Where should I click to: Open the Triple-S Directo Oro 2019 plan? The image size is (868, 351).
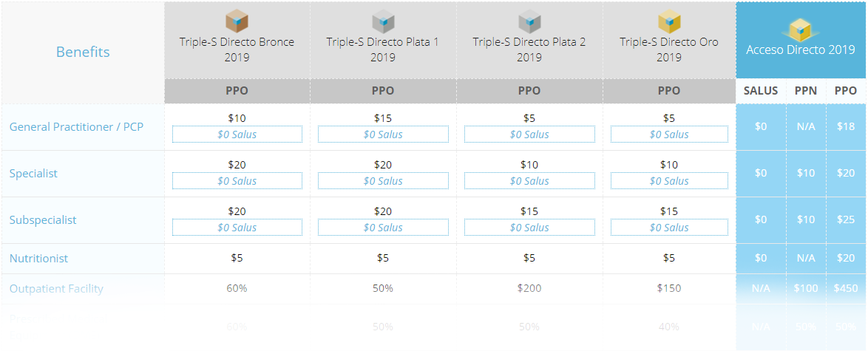coord(668,50)
